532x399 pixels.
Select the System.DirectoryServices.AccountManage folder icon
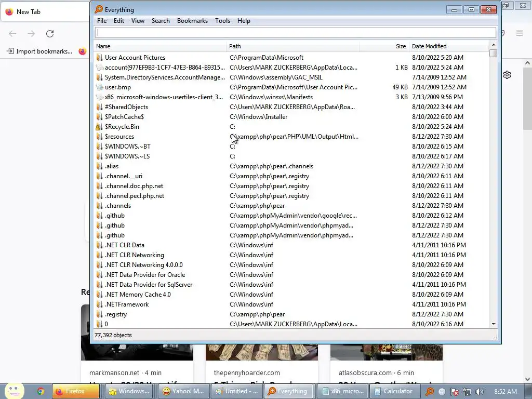(99, 77)
